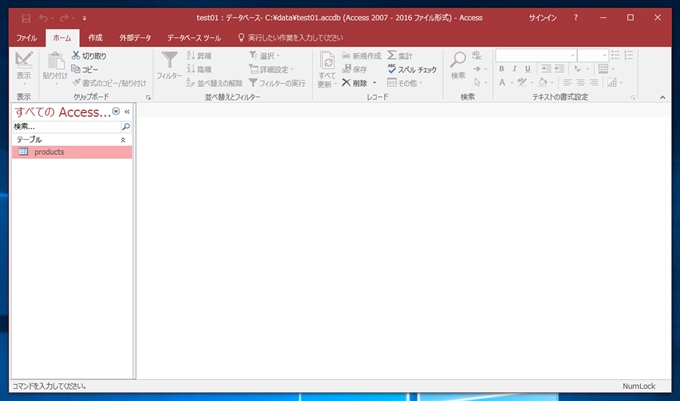Click the Redo arrow icon
Viewport: 680px width, 401px height.
coord(64,18)
